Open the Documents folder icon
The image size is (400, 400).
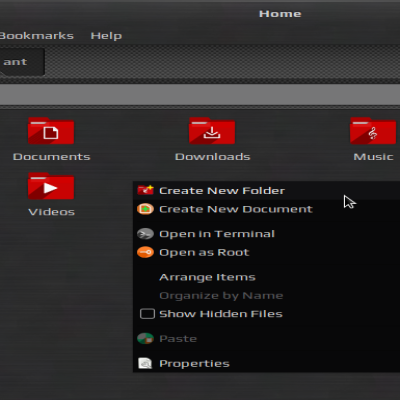pyautogui.click(x=51, y=131)
